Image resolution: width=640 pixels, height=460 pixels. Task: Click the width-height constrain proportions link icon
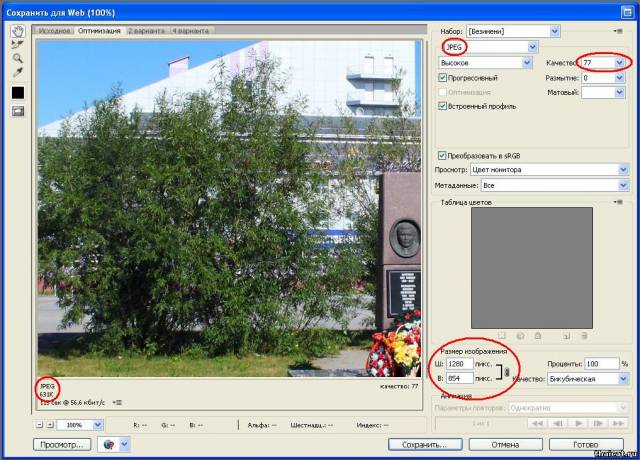508,371
